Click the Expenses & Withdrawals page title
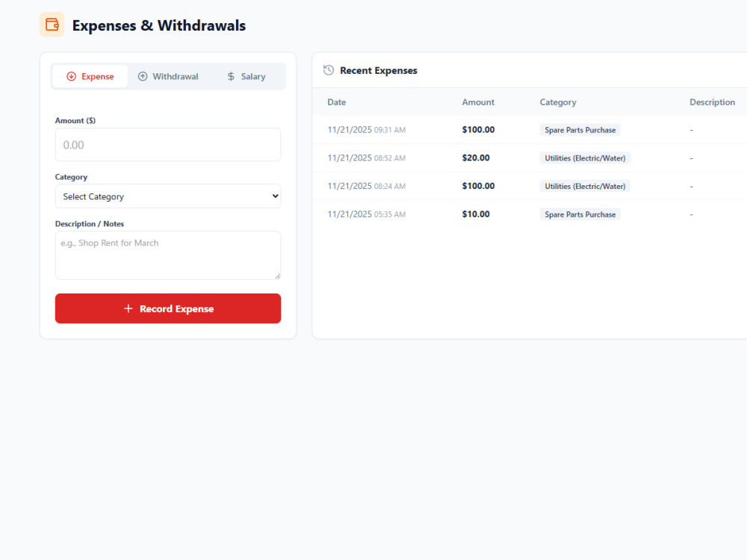The height and width of the screenshot is (560, 747). tap(158, 25)
